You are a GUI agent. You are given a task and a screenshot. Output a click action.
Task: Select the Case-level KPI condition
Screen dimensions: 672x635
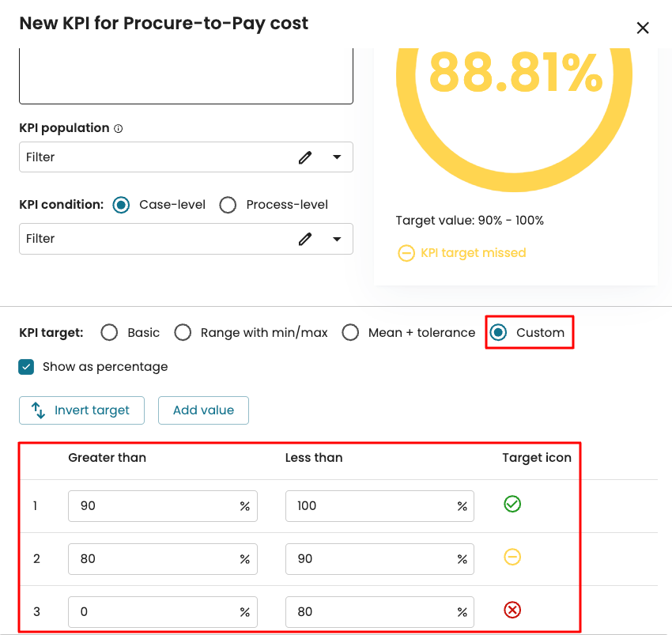pos(121,205)
